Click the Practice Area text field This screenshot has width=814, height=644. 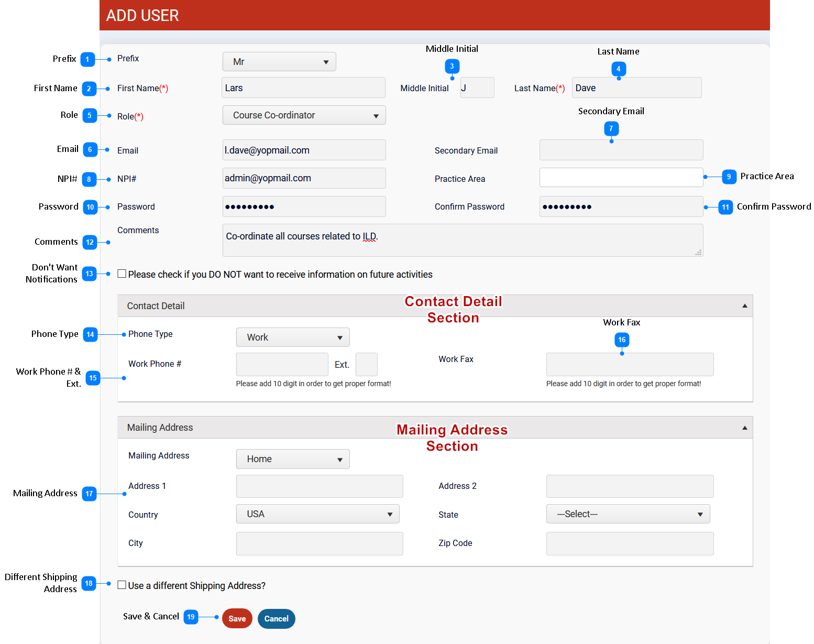coord(621,178)
